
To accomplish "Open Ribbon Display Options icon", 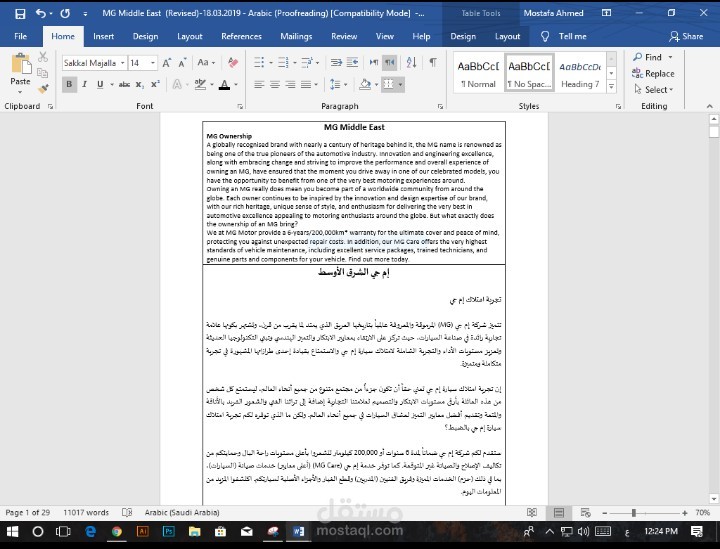I will [607, 13].
